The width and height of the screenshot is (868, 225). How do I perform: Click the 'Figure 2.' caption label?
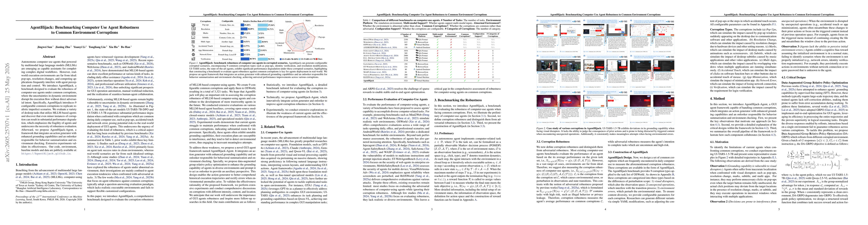point(541,128)
